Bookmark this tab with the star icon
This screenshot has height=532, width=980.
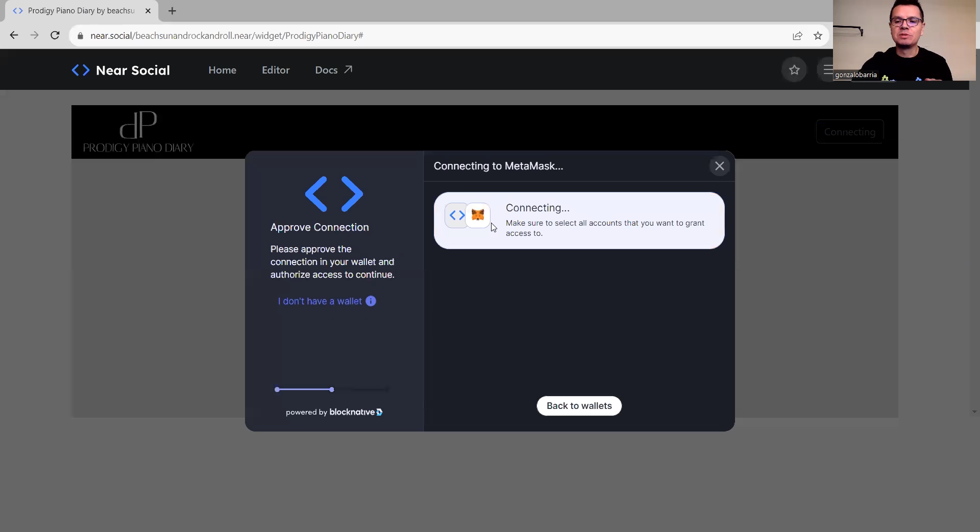coord(818,36)
